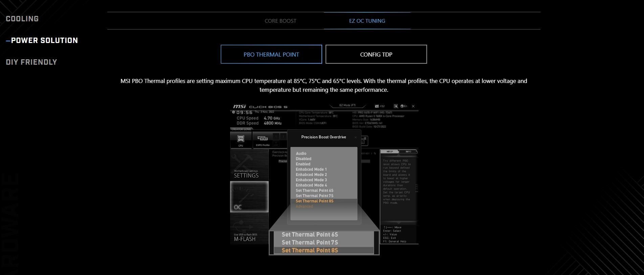Select Set Thermal Point 6S in the popup
644x275 pixels.
(x=314, y=190)
